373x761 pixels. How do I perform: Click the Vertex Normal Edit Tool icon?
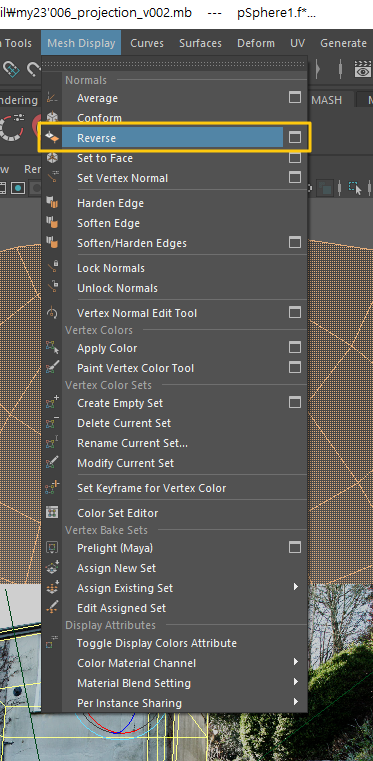[52, 313]
